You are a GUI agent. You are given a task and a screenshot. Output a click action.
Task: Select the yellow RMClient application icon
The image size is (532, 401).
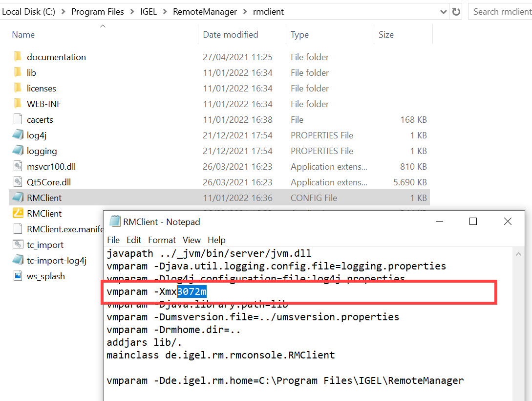coord(18,213)
